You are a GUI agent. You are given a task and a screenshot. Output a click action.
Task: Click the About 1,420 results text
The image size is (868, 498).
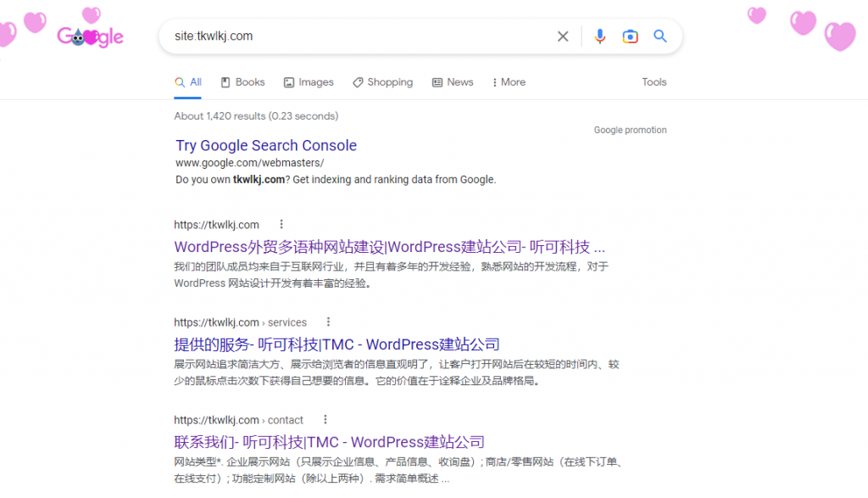point(256,115)
